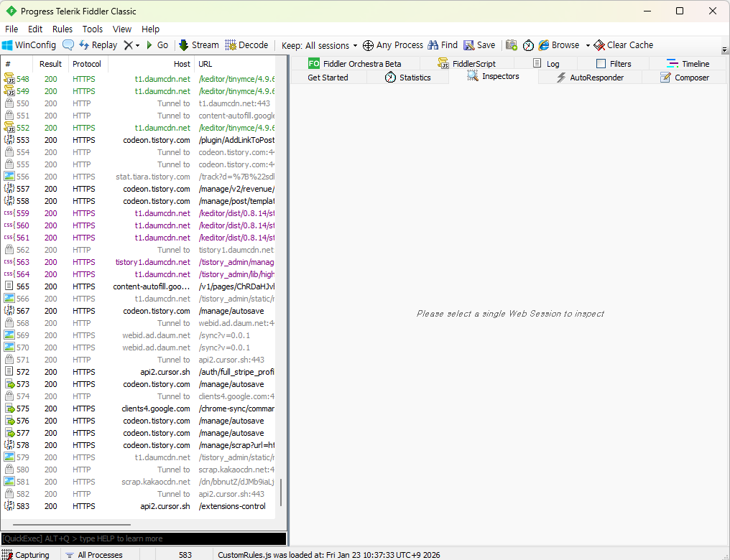730x560 pixels.
Task: Click the lock icon of session 550
Action: click(x=9, y=103)
